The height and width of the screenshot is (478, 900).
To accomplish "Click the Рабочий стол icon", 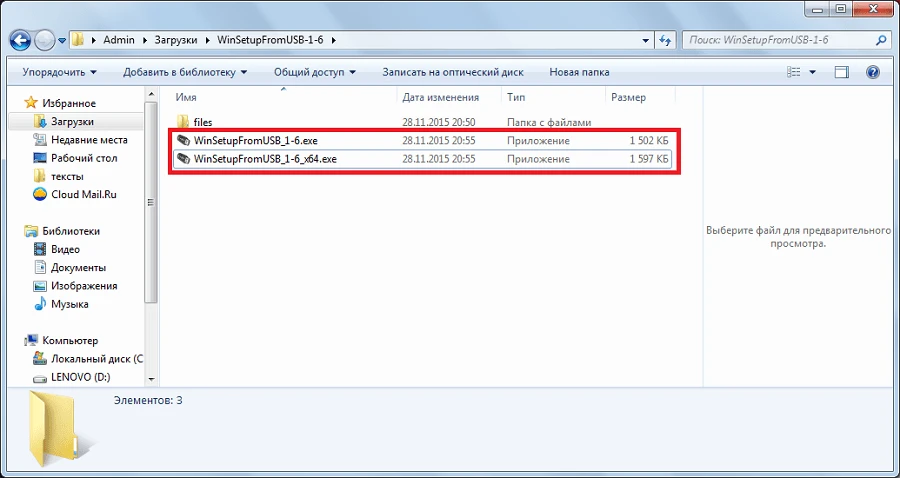I will pyautogui.click(x=40, y=158).
